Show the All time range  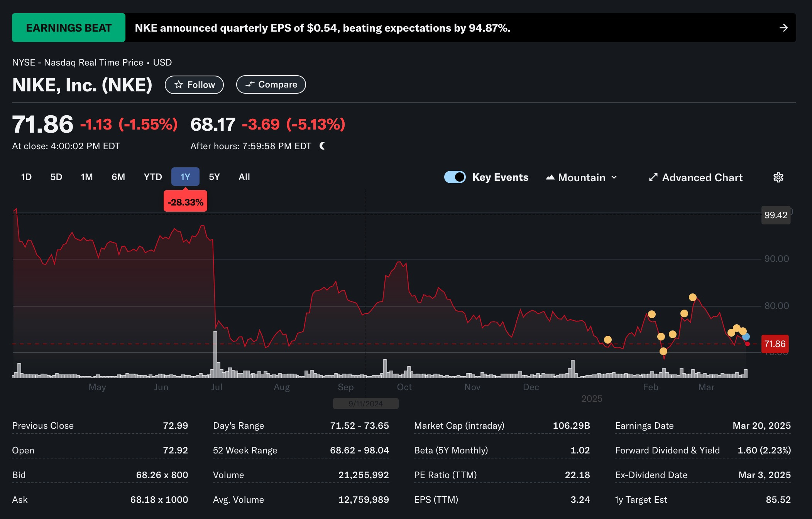[x=244, y=177]
